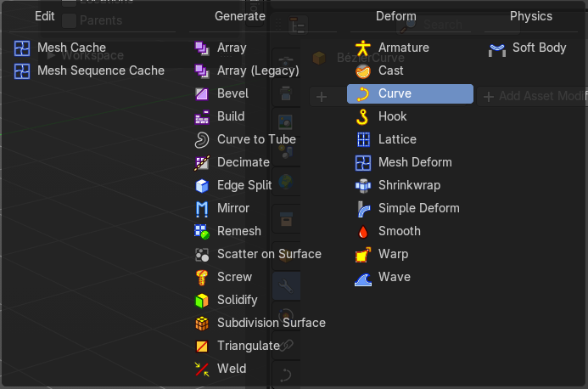This screenshot has height=389, width=588.
Task: Select the Build modifier brick icon
Action: 202,116
